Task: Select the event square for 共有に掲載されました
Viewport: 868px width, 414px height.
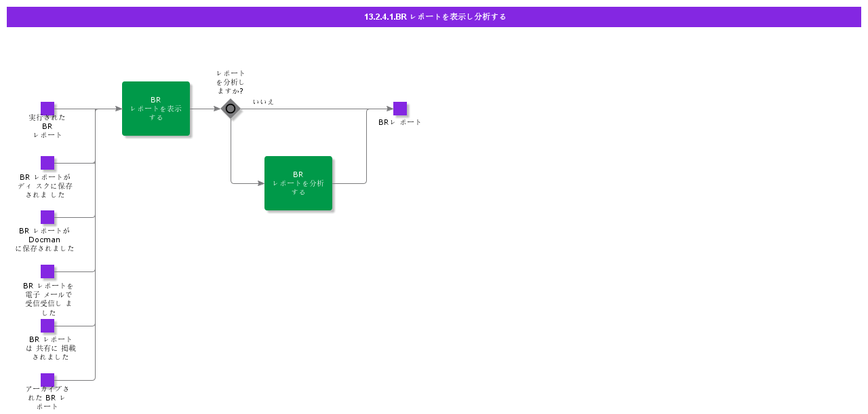Action: pyautogui.click(x=47, y=326)
